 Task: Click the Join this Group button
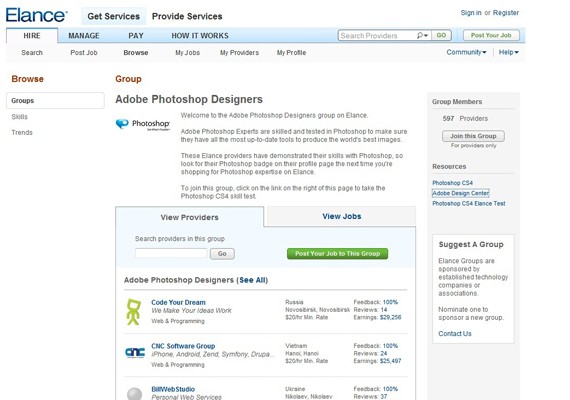[473, 136]
